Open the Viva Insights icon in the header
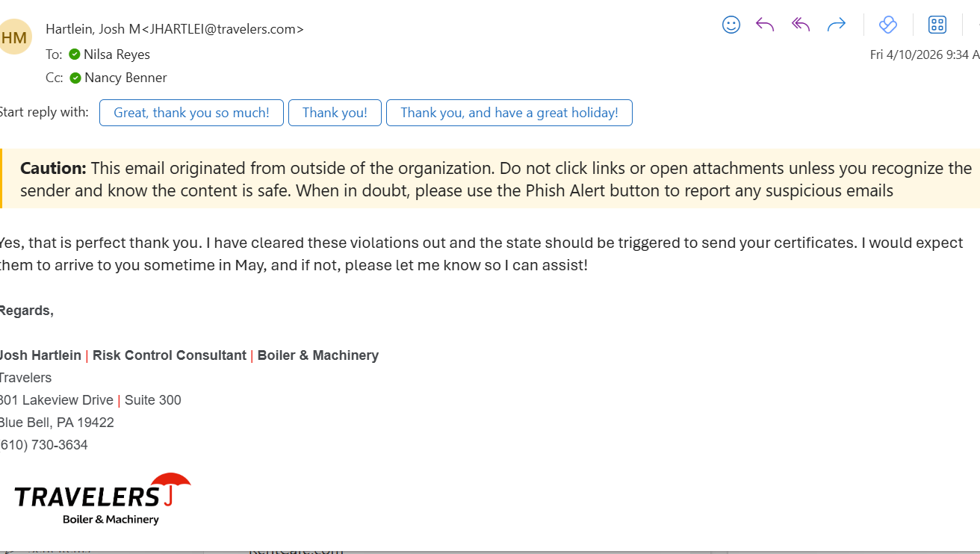 tap(888, 25)
